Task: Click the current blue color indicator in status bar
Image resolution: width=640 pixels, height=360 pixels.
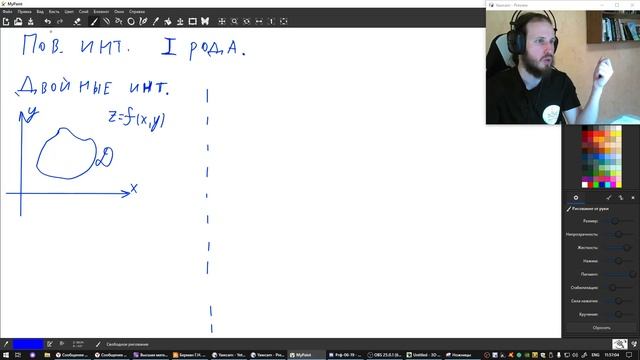Action: pyautogui.click(x=28, y=344)
